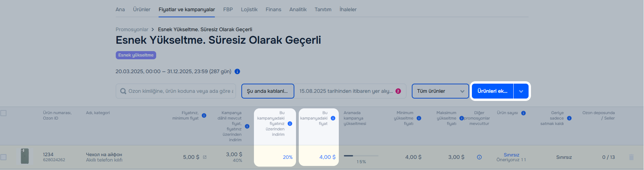Click the Ürünleri ekle button
The height and width of the screenshot is (170, 644).
tap(493, 91)
